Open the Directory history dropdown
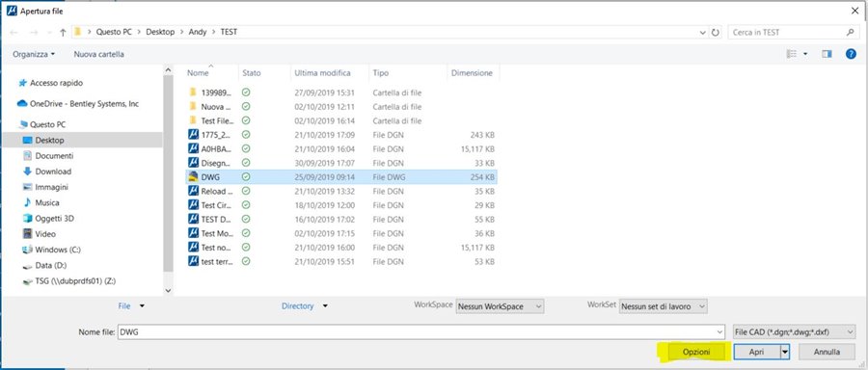Viewport: 868px width, 370px height. 304,305
